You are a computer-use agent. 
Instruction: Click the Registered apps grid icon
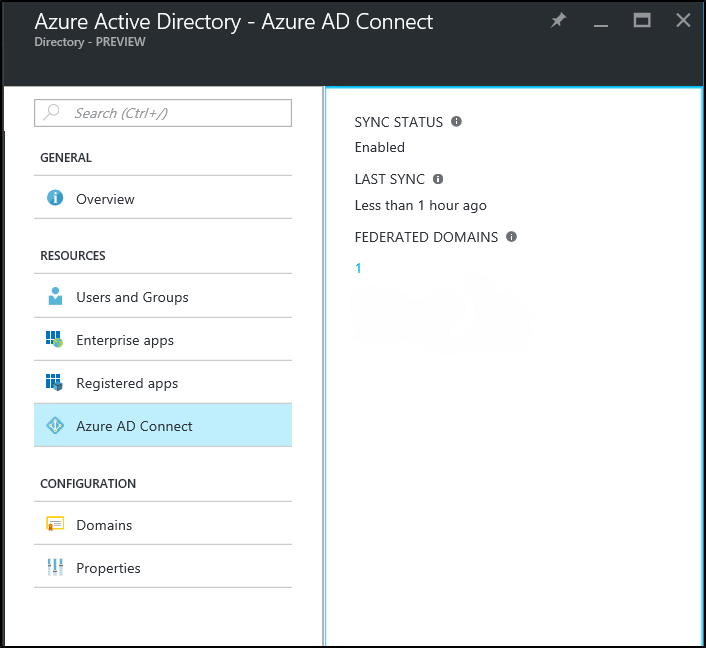(54, 382)
